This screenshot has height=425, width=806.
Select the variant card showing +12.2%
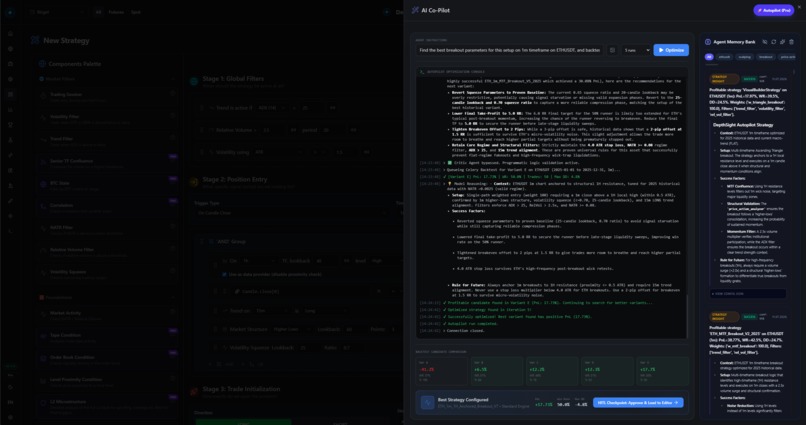pos(552,372)
